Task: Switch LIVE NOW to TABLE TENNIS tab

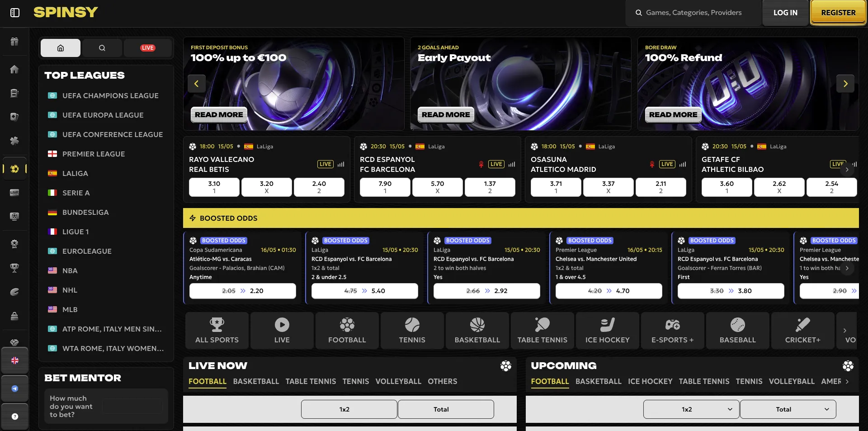Action: click(x=311, y=382)
